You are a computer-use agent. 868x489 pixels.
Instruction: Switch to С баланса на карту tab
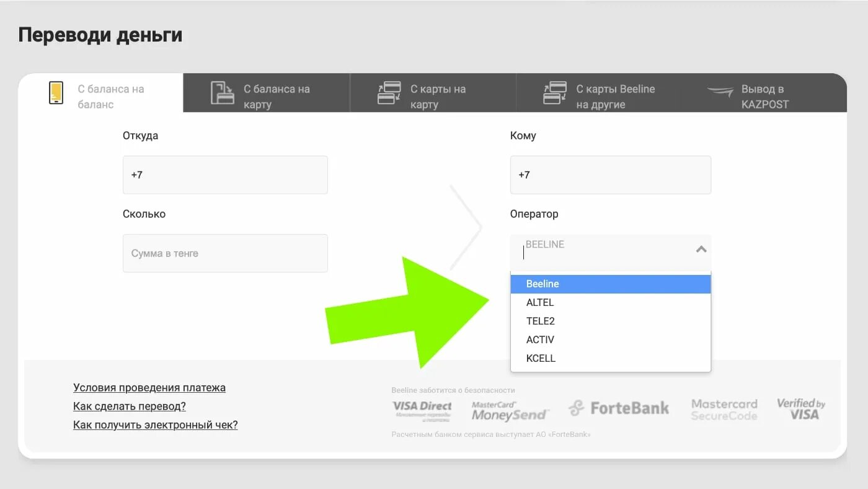pos(267,93)
